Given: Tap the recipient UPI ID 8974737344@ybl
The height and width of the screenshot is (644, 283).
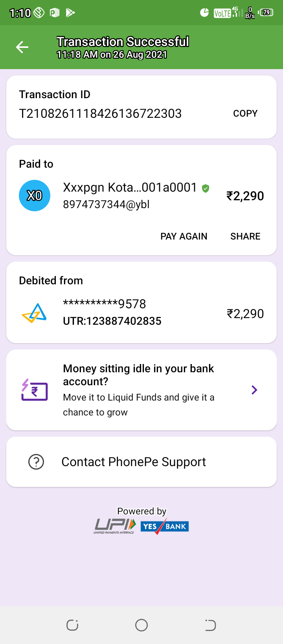Looking at the screenshot, I should point(106,205).
